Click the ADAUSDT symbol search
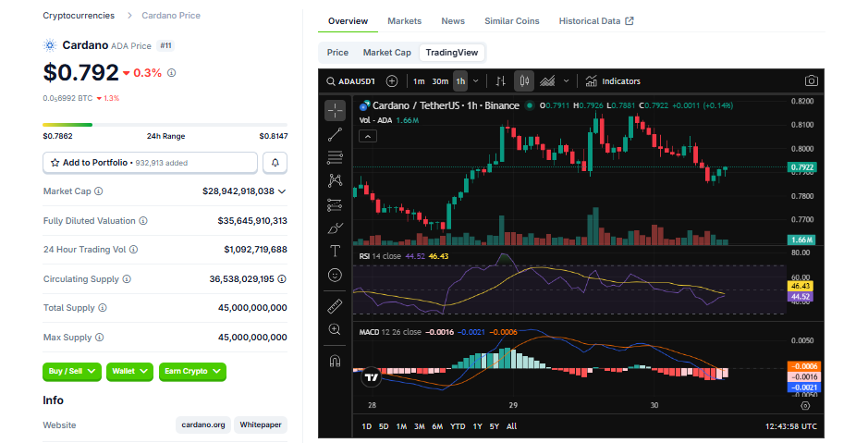 (x=351, y=81)
